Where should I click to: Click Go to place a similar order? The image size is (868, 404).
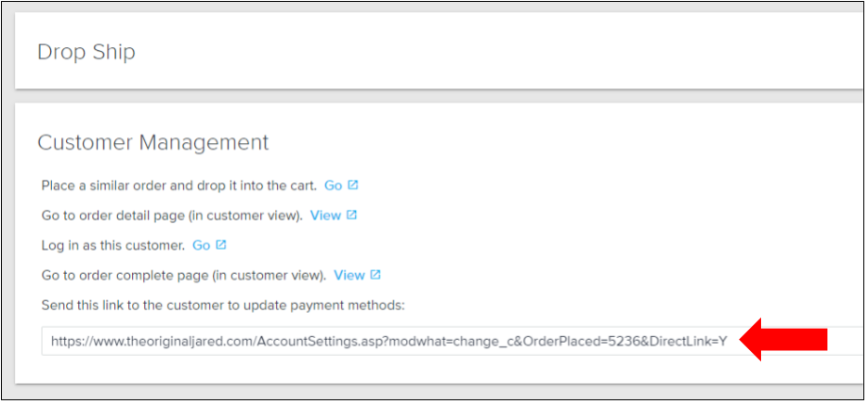point(333,186)
